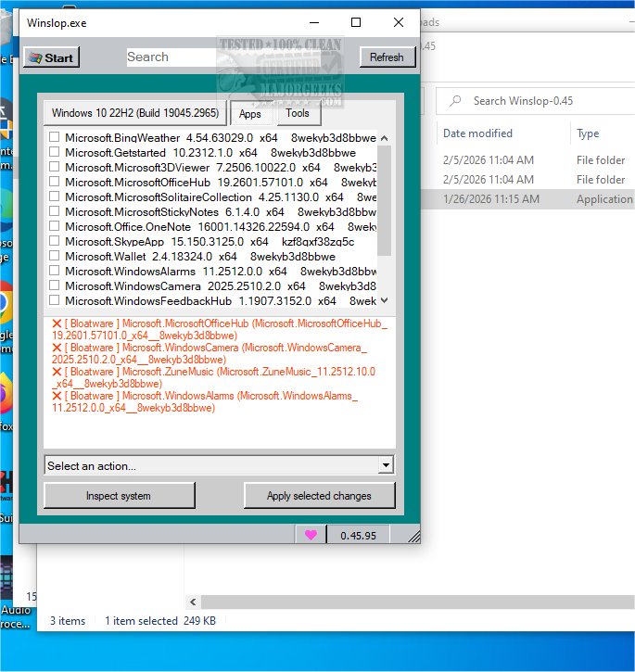
Task: Open the 'Select an action...' dropdown
Action: (219, 465)
